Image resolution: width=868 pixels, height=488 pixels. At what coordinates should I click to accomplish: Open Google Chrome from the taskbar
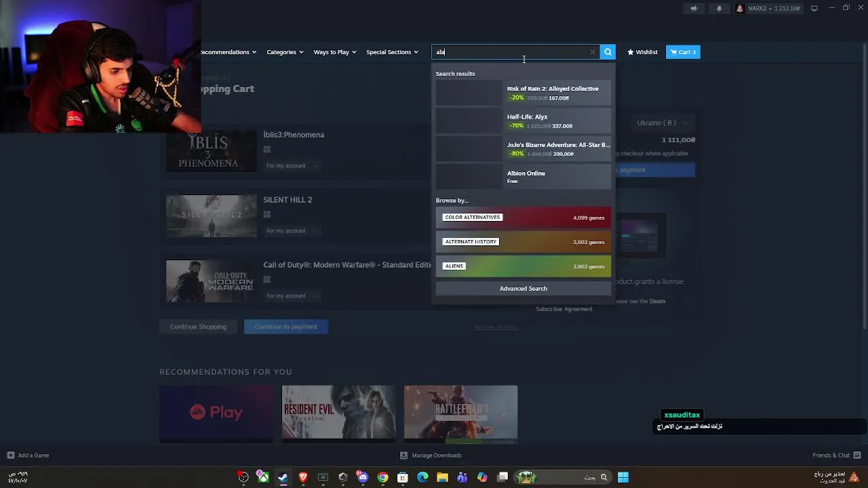coord(383,477)
